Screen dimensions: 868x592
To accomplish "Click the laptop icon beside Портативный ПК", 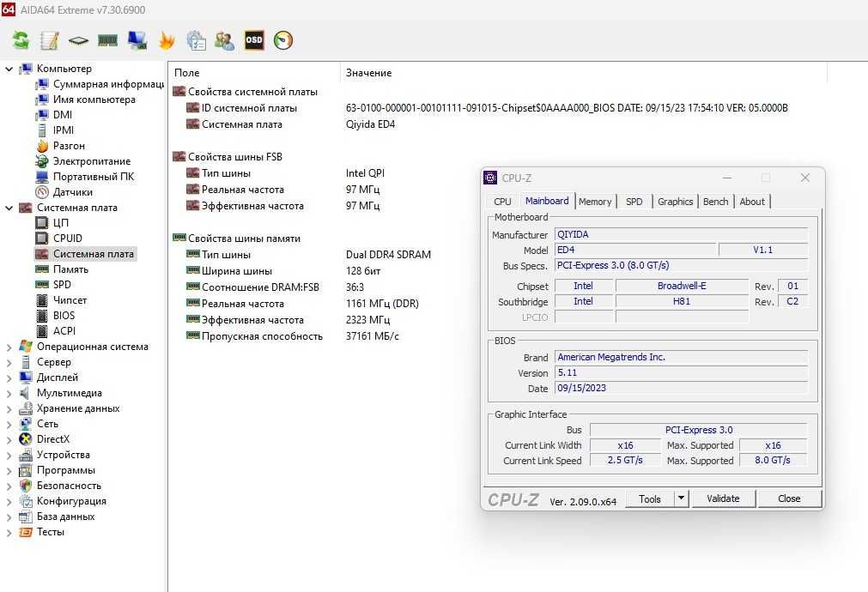I will [42, 177].
